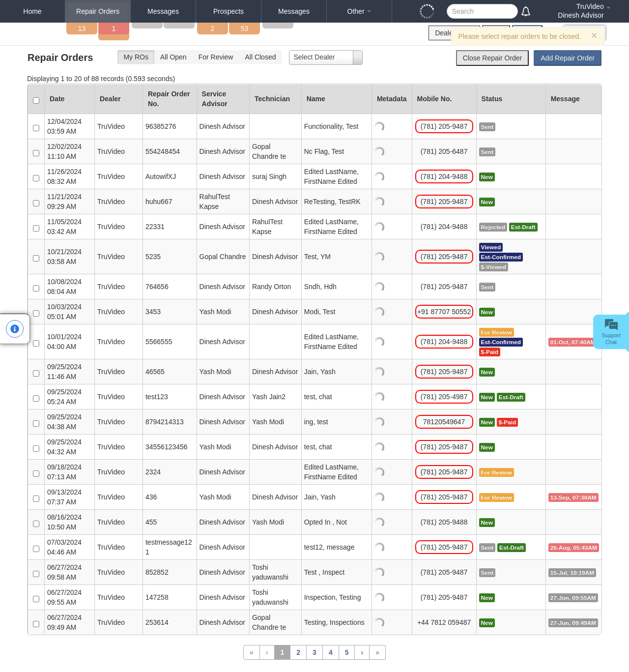Click metadata spinner for order 554248454
Viewport: 629px width, 672px height.
(379, 151)
